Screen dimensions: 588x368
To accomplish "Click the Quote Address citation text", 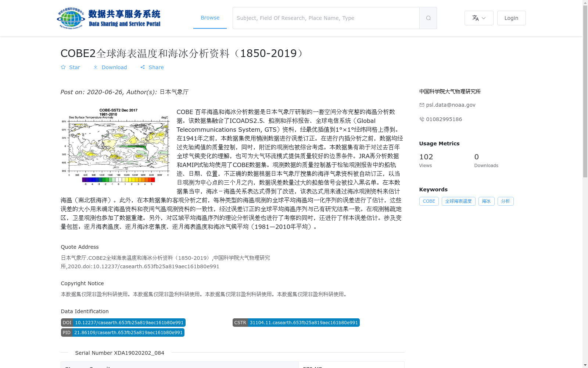I will [x=165, y=262].
